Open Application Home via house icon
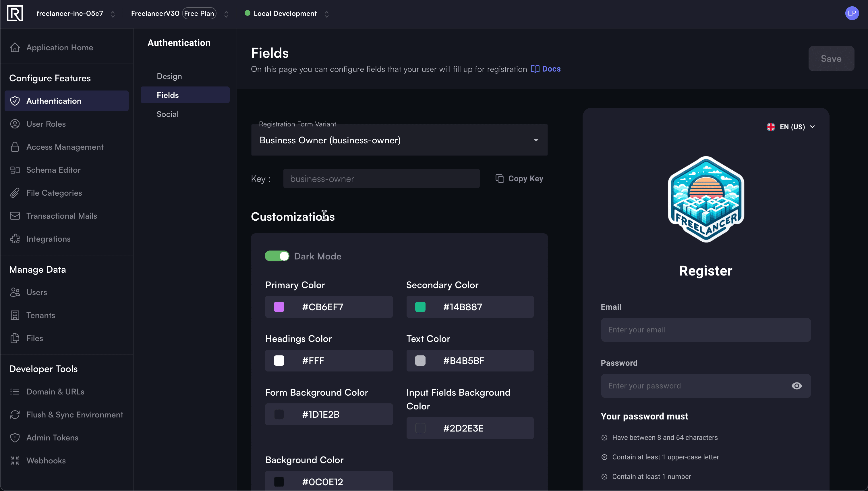The image size is (868, 491). [x=15, y=48]
